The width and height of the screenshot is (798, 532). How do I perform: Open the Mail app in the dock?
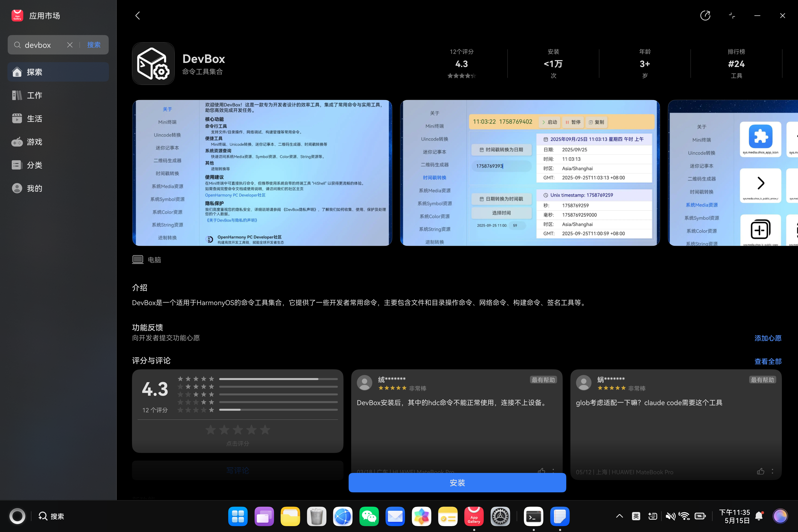[395, 516]
